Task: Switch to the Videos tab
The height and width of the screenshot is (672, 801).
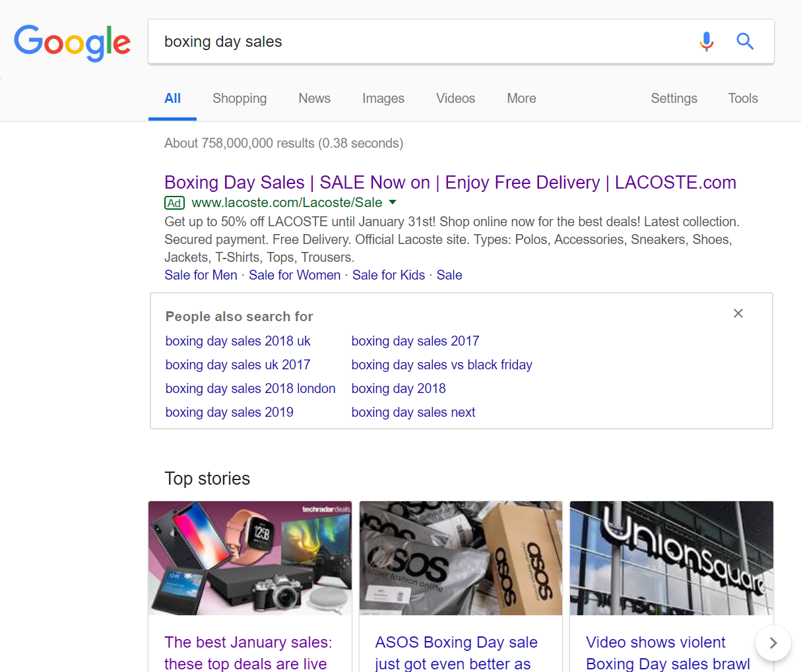Action: (x=455, y=98)
